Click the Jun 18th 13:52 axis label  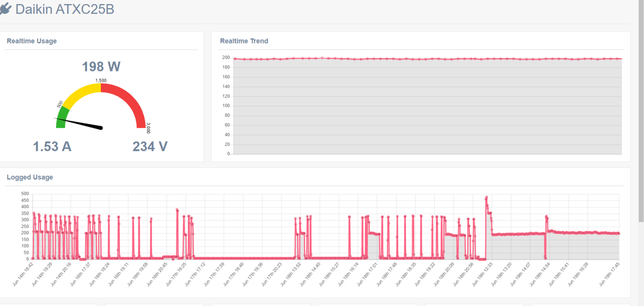point(291,274)
